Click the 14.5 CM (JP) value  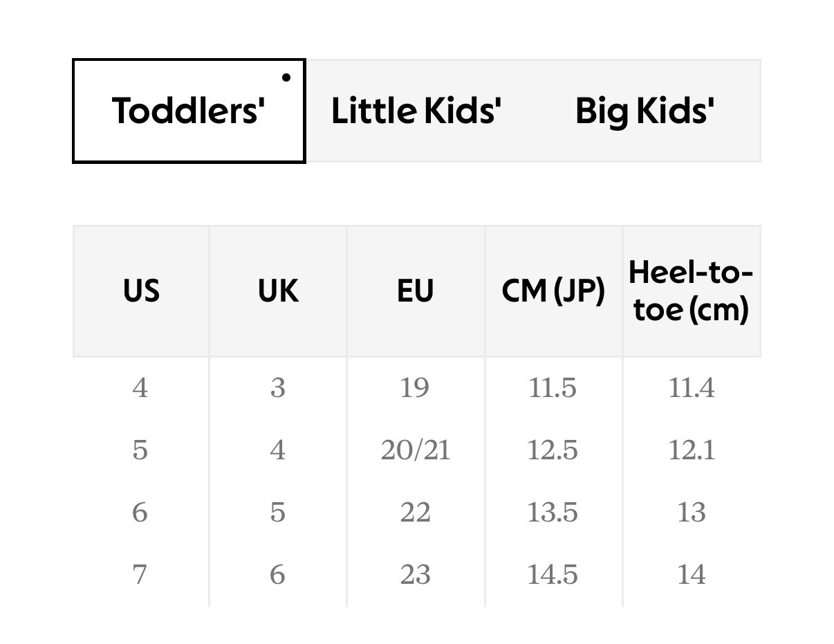tap(553, 575)
